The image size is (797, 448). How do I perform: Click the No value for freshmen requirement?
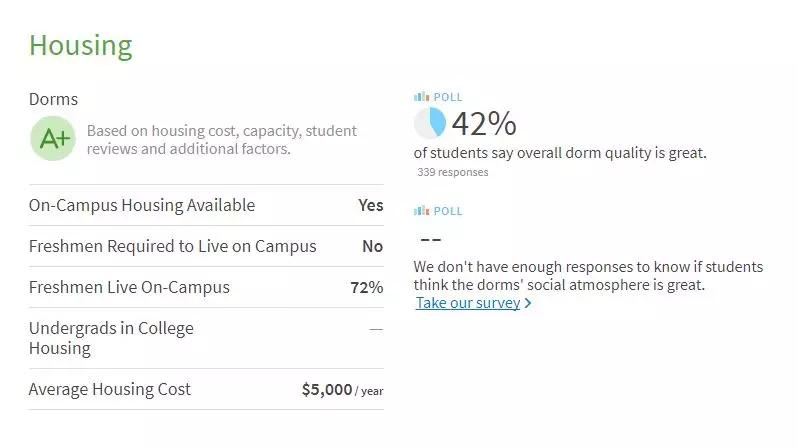[372, 246]
